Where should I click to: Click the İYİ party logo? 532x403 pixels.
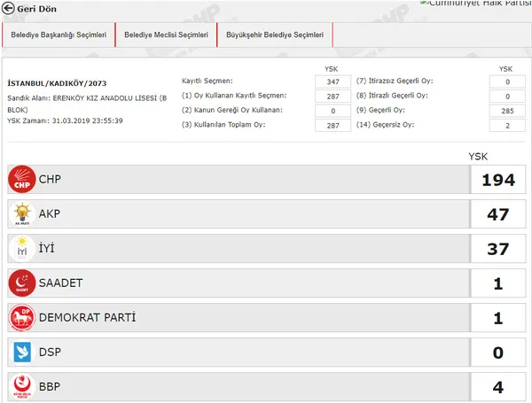tap(20, 249)
